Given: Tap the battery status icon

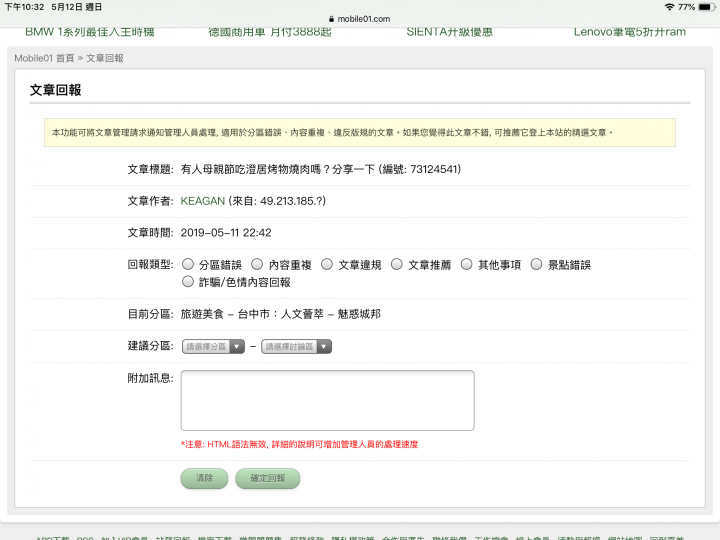Looking at the screenshot, I should coord(706,7).
